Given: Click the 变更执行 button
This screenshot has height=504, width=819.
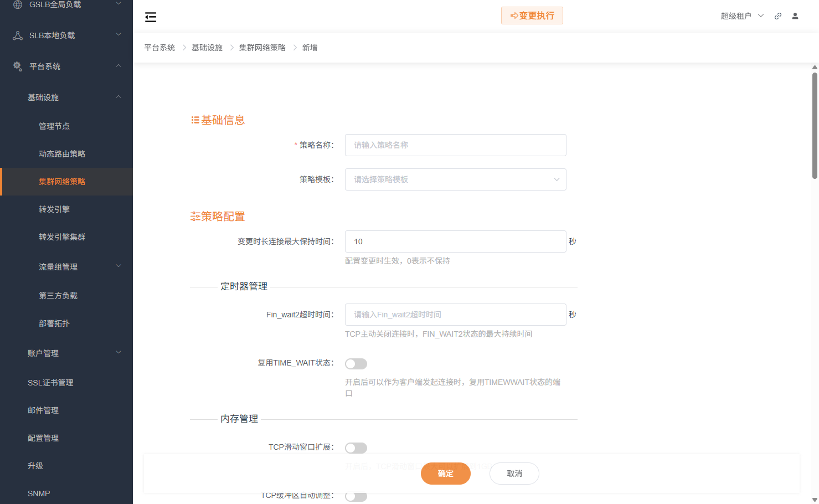Looking at the screenshot, I should (532, 16).
